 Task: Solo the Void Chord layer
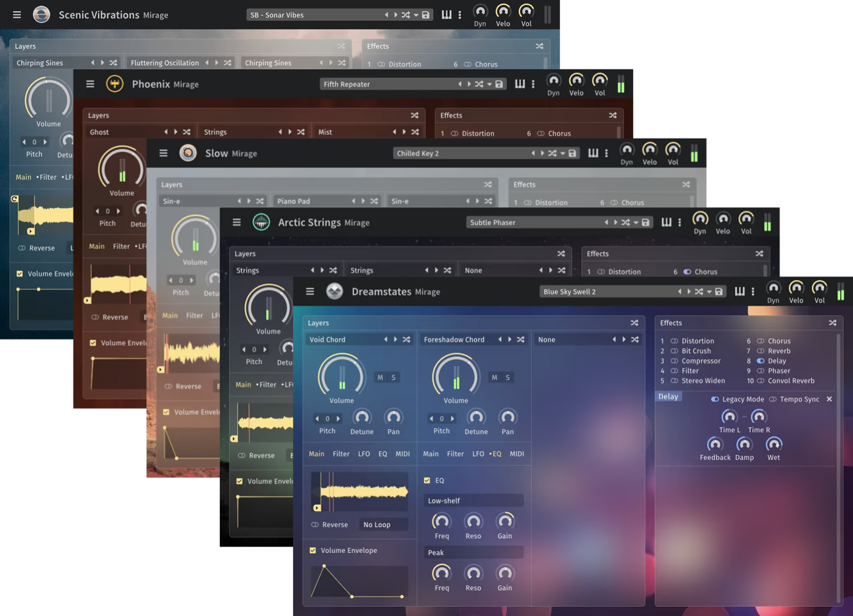(393, 378)
